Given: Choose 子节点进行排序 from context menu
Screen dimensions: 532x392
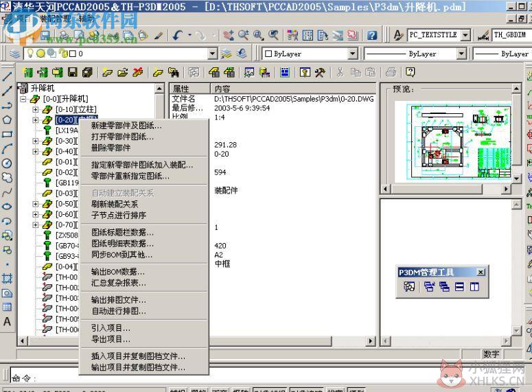Looking at the screenshot, I should [144, 215].
